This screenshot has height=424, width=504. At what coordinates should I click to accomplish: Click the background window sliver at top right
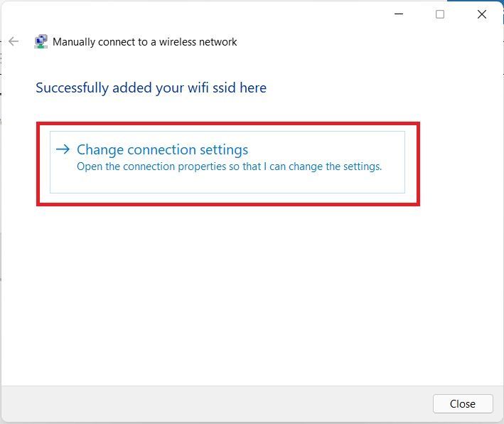[474, 1]
